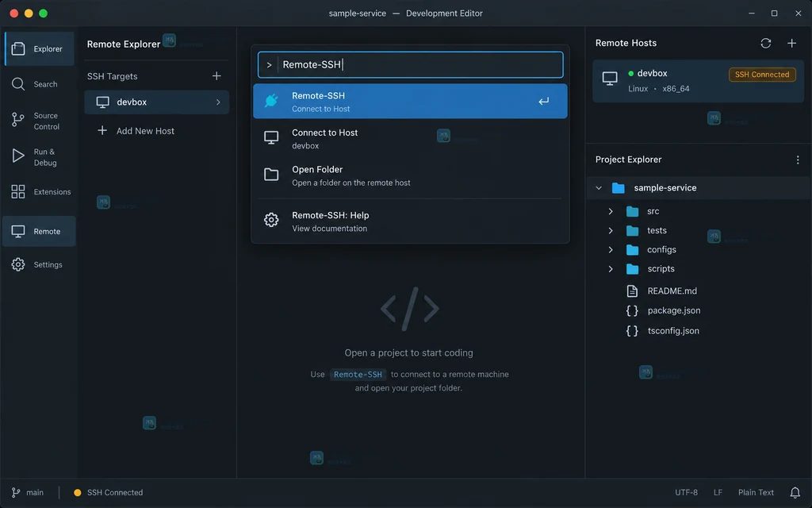Click the Remote Explorer panel title

pyautogui.click(x=124, y=44)
